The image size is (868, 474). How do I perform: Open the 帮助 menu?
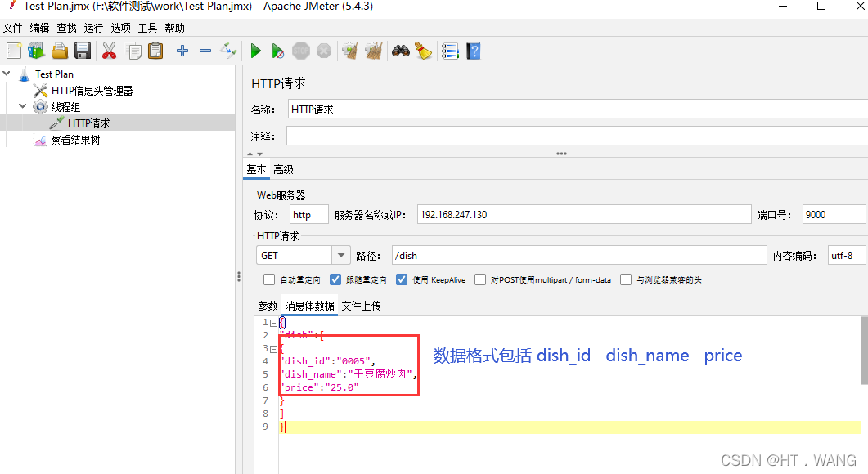pyautogui.click(x=174, y=28)
